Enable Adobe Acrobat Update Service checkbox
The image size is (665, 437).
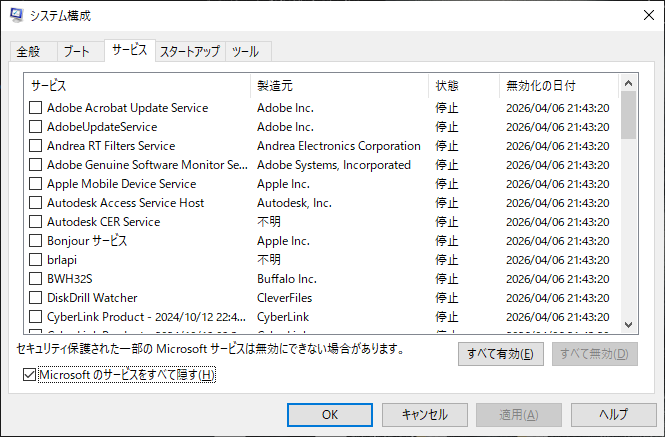(36, 108)
